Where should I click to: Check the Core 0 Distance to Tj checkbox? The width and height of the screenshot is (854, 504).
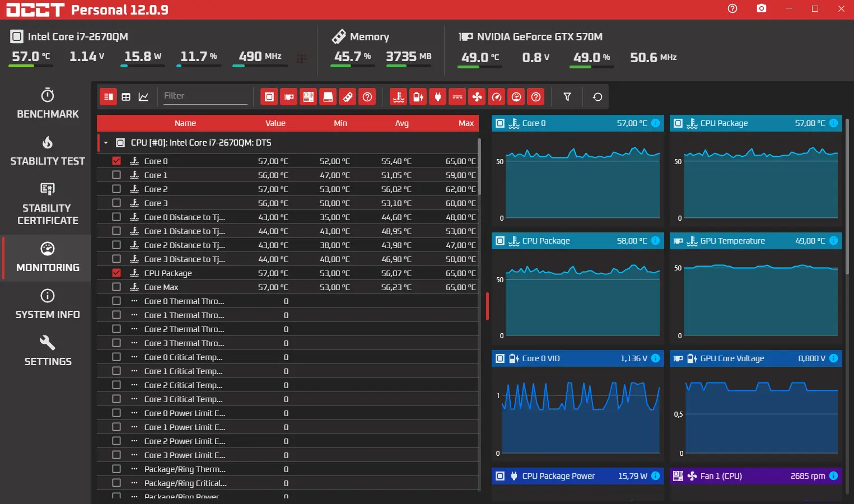[x=116, y=217]
